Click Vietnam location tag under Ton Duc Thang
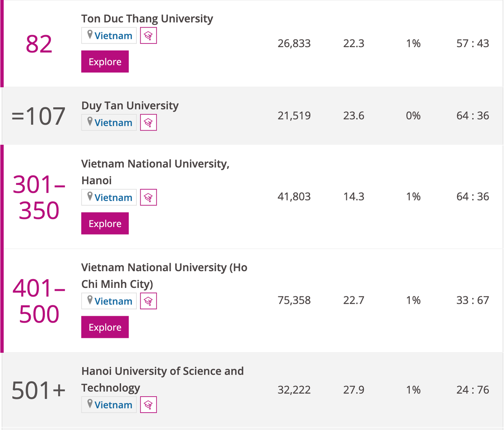This screenshot has width=504, height=430. point(109,36)
